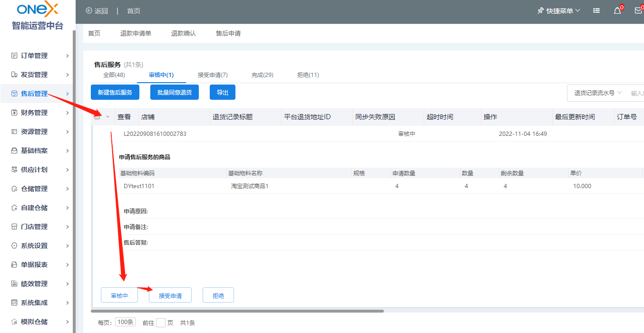The height and width of the screenshot is (333, 644).
Task: Click the page number input box
Action: point(161,323)
